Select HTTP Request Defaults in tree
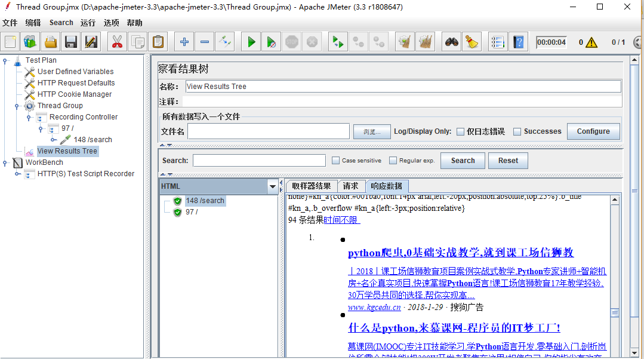644x359 pixels. click(x=76, y=82)
